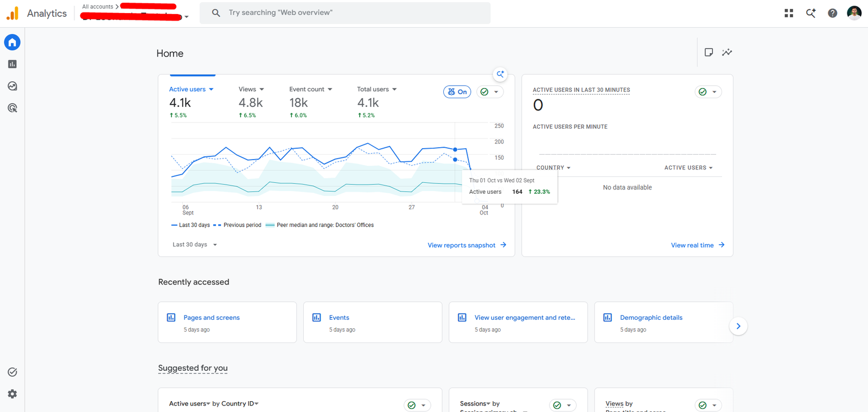
Task: Open the Google apps grid icon
Action: click(789, 13)
